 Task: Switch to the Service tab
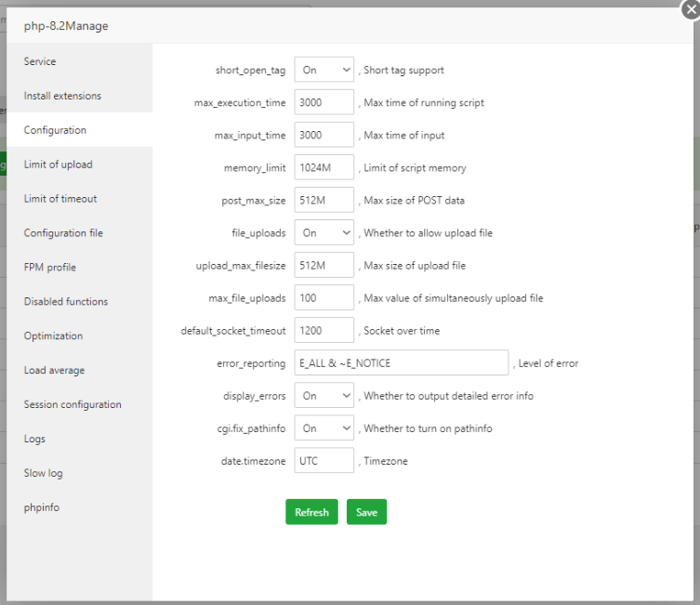pyautogui.click(x=40, y=61)
